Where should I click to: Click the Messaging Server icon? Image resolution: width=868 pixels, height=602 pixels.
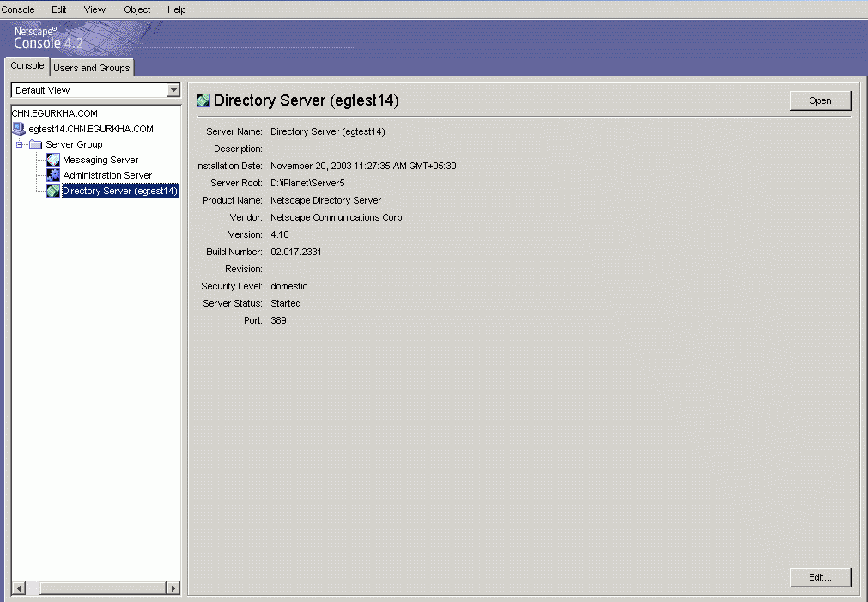pos(53,160)
